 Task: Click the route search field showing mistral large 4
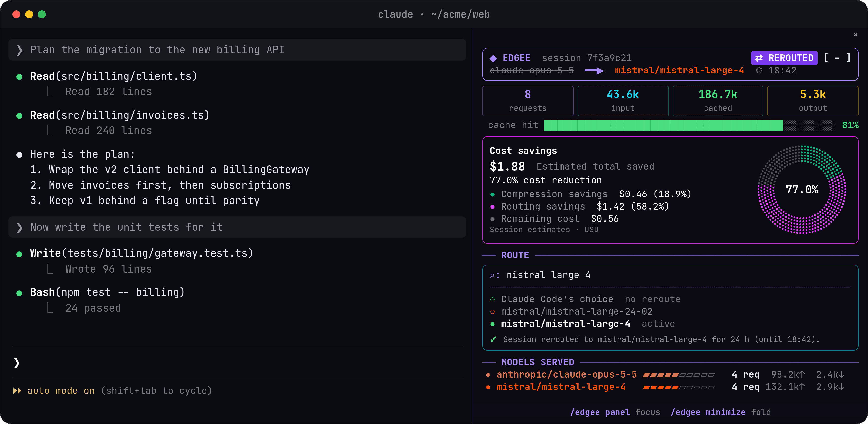[x=670, y=275]
